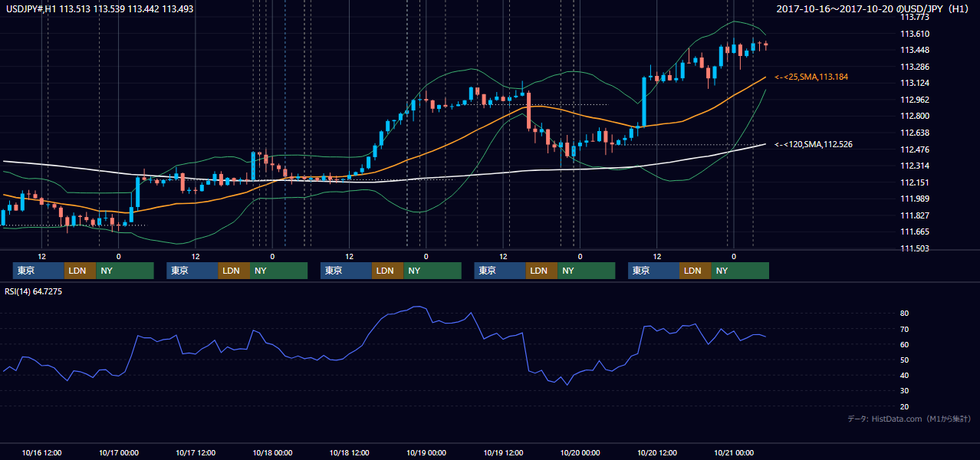Viewport: 980px width, 460px height.
Task: Click the 10/19 00:00 date label
Action: point(426,452)
